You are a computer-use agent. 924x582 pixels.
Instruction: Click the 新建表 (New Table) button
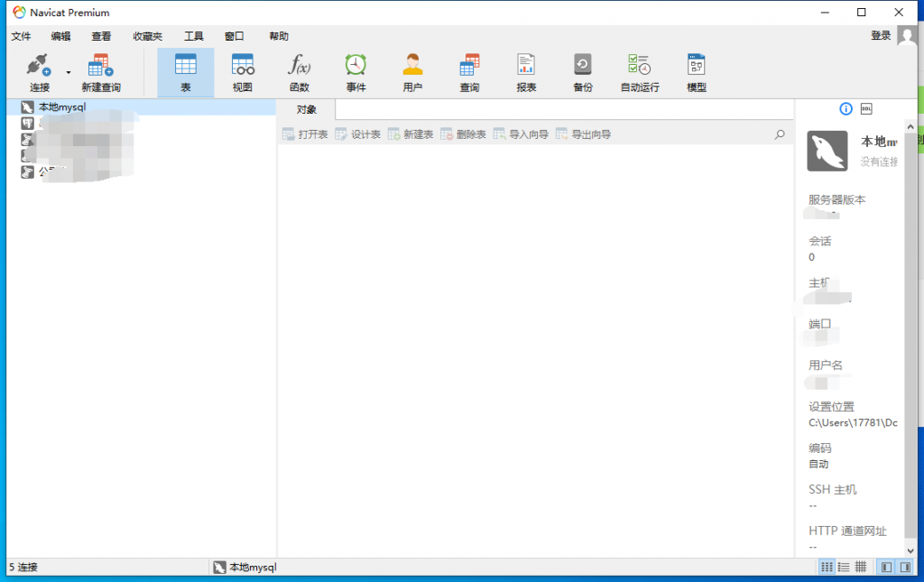(x=411, y=134)
